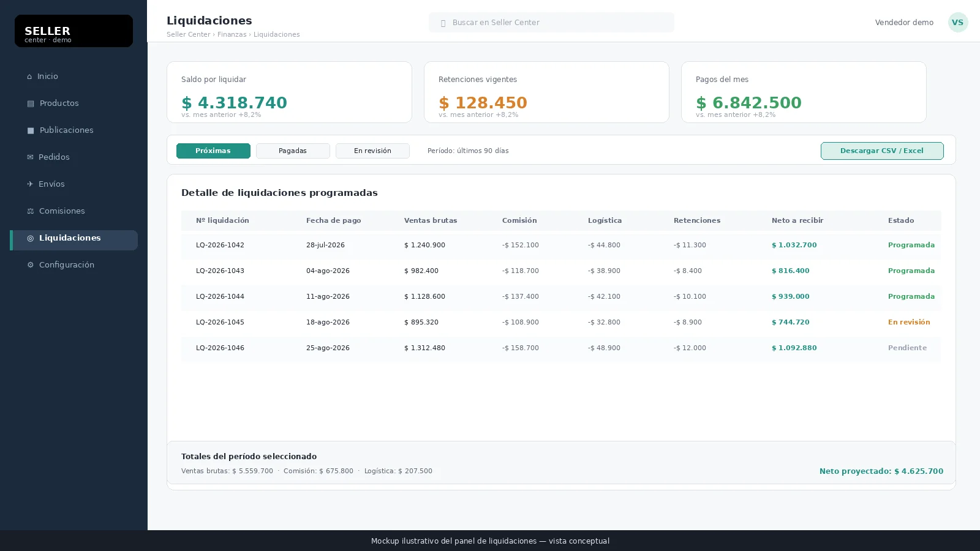980x551 pixels.
Task: Click the Inicio home icon in sidebar
Action: (x=29, y=77)
